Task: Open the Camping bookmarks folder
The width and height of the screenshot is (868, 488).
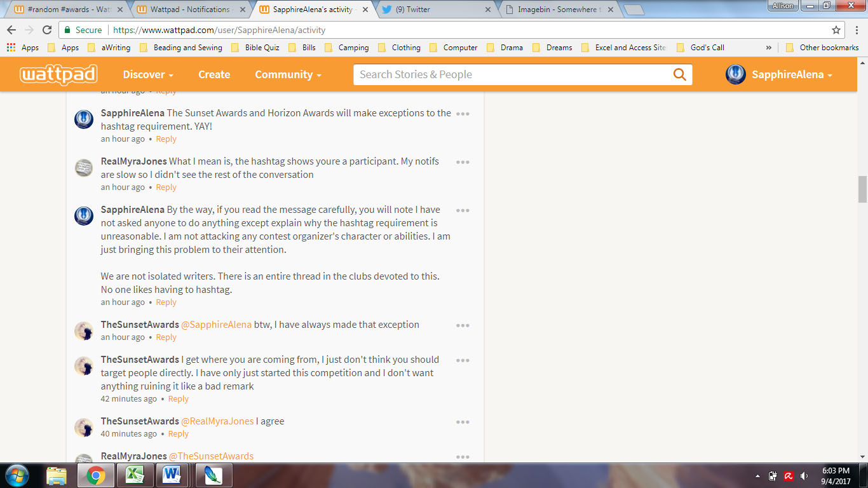Action: (x=347, y=48)
